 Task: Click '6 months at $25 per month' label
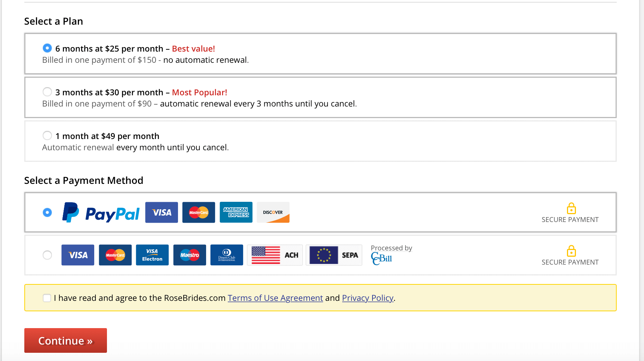click(109, 49)
